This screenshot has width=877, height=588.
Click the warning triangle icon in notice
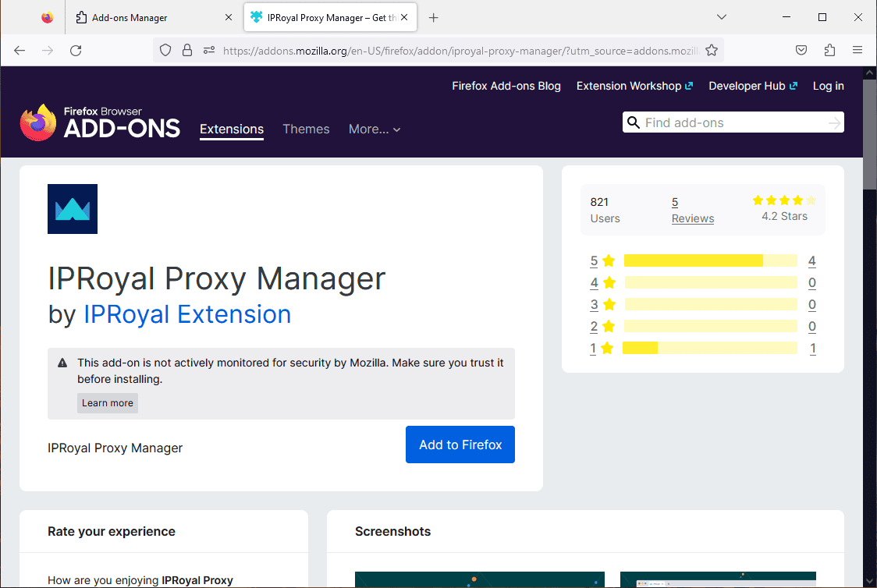click(62, 363)
